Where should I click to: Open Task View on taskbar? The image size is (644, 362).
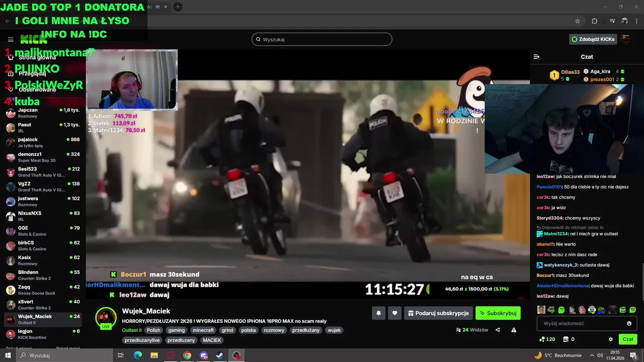[120, 355]
